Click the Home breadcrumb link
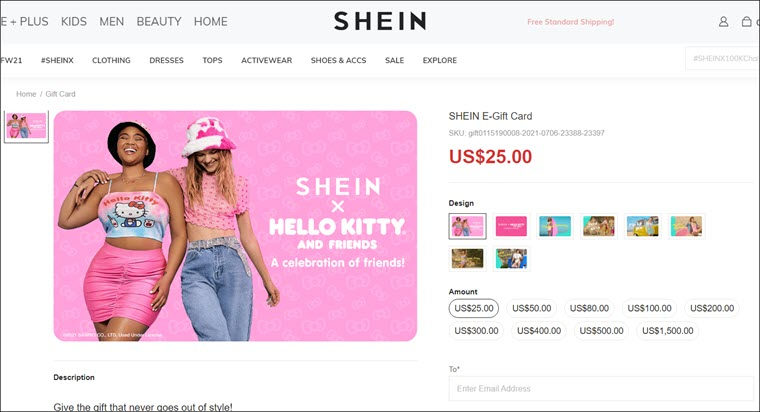The height and width of the screenshot is (412, 760). point(26,94)
